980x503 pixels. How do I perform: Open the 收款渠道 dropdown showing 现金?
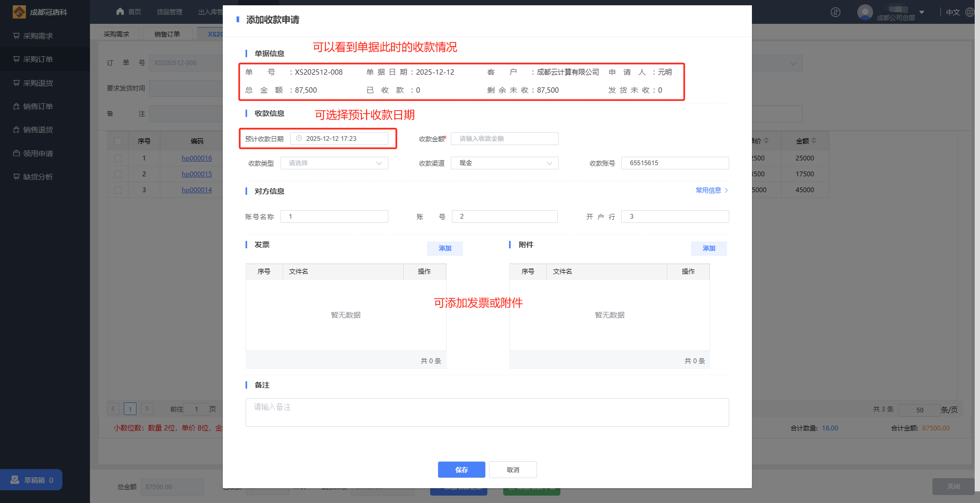click(x=504, y=163)
